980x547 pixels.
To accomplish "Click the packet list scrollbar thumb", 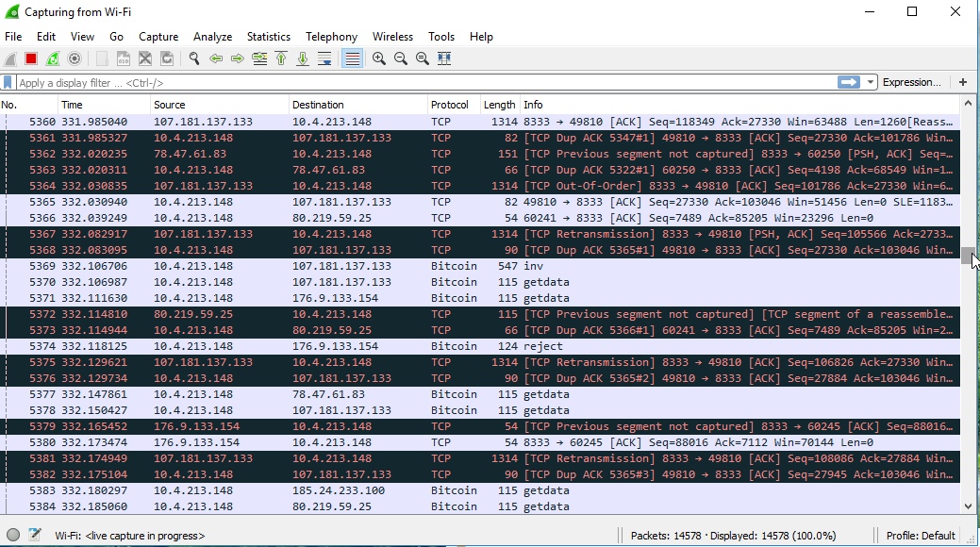I will tap(968, 257).
